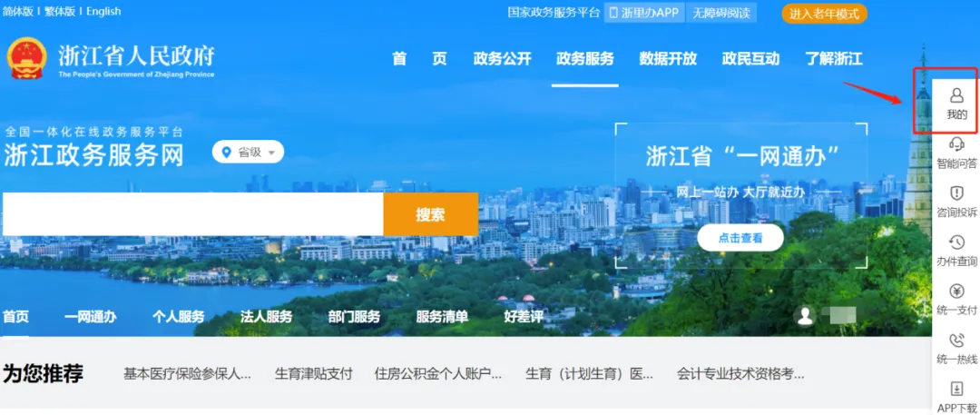Select the 个人服务 tab
Image resolution: width=980 pixels, height=415 pixels.
pos(178,317)
